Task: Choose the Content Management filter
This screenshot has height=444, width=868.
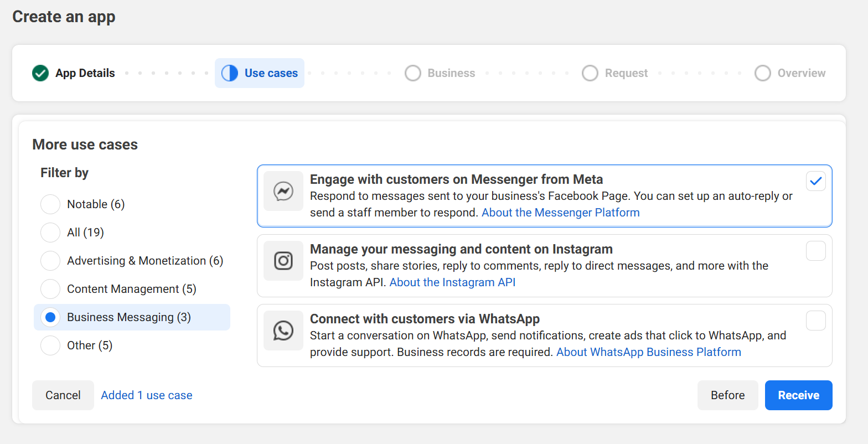Action: pos(50,289)
